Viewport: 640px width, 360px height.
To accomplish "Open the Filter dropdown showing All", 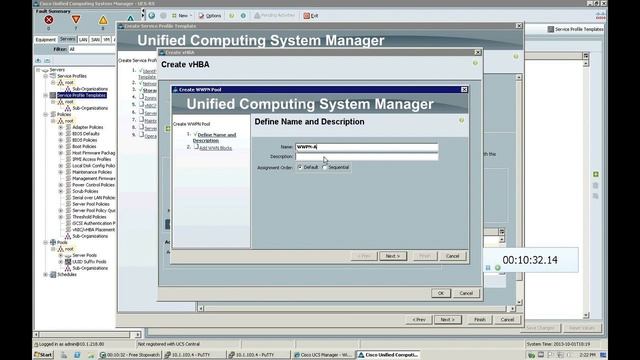I will point(92,49).
